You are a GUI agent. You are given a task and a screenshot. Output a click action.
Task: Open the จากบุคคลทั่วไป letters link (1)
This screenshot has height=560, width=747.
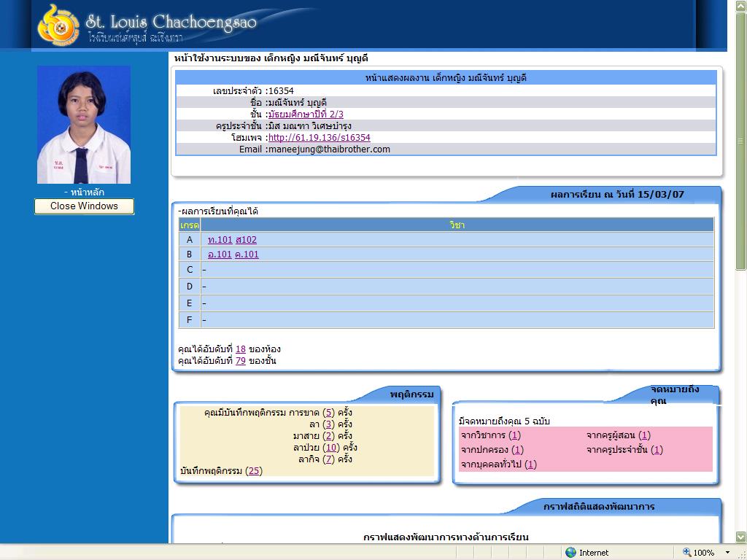pos(530,464)
